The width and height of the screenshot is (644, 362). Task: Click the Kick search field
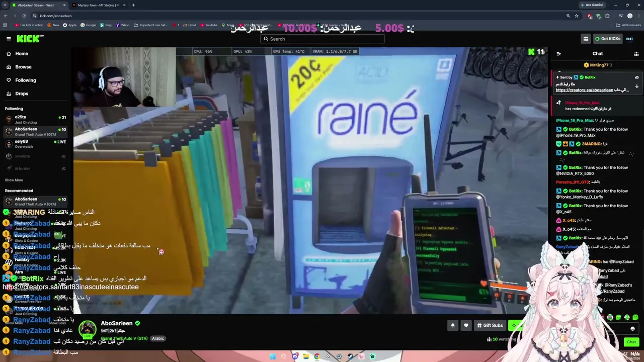pos(323,39)
